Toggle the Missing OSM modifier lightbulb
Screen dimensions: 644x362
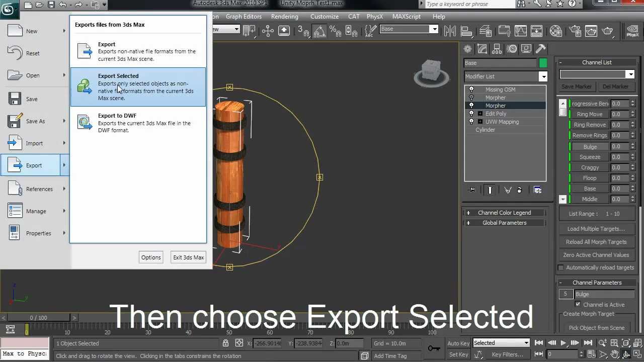(471, 89)
